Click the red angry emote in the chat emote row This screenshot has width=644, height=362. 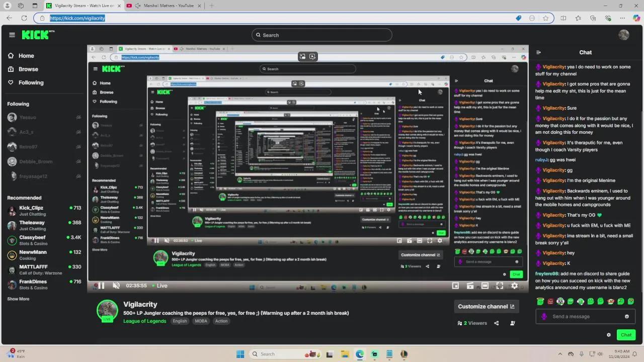tap(550, 302)
